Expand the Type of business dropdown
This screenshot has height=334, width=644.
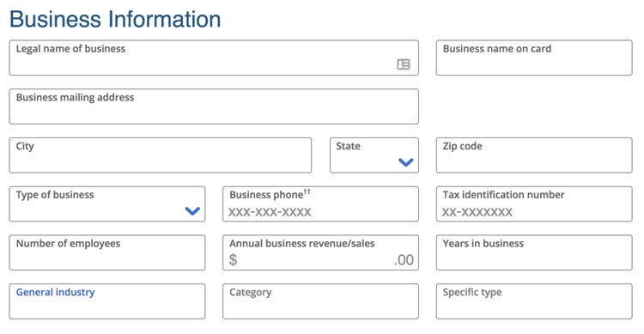point(107,204)
